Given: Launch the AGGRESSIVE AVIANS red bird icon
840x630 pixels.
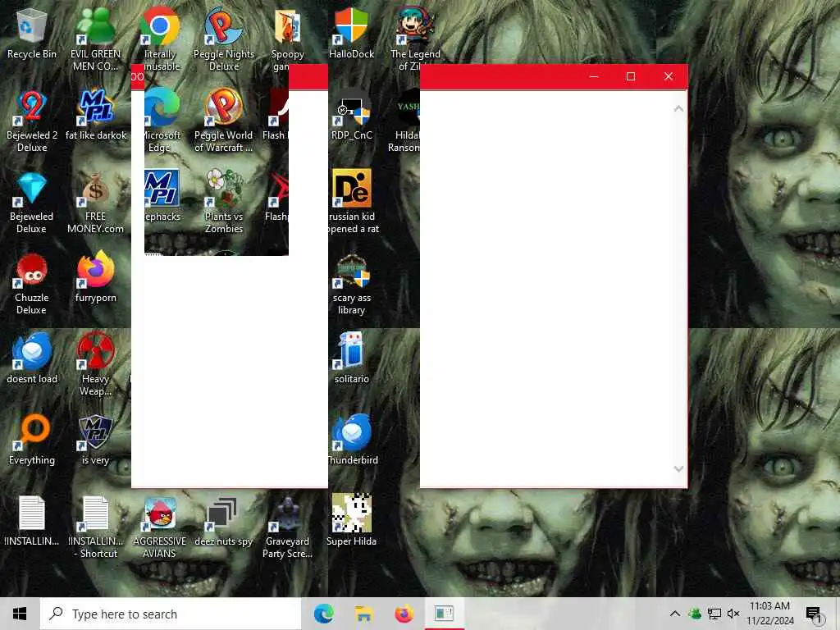Looking at the screenshot, I should [160, 527].
